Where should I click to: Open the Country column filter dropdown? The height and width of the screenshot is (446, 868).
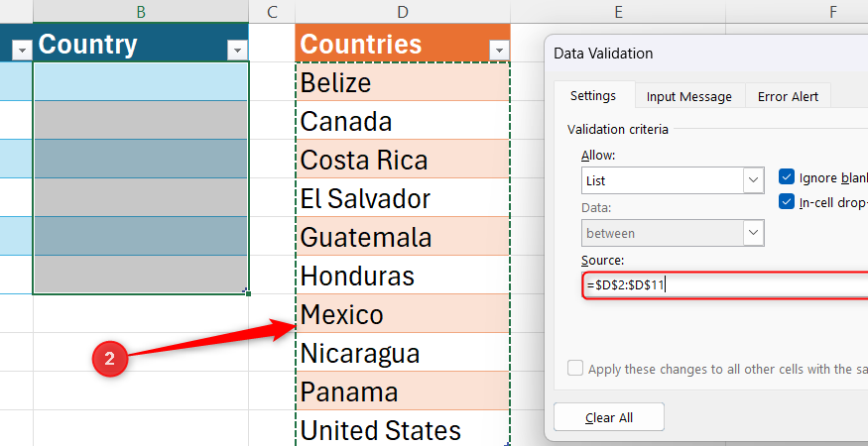tap(237, 51)
